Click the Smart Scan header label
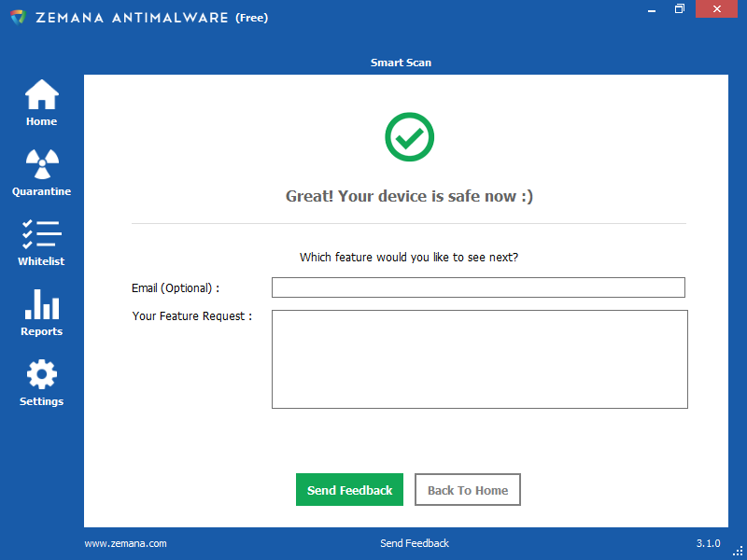Image resolution: width=747 pixels, height=560 pixels. 401,63
